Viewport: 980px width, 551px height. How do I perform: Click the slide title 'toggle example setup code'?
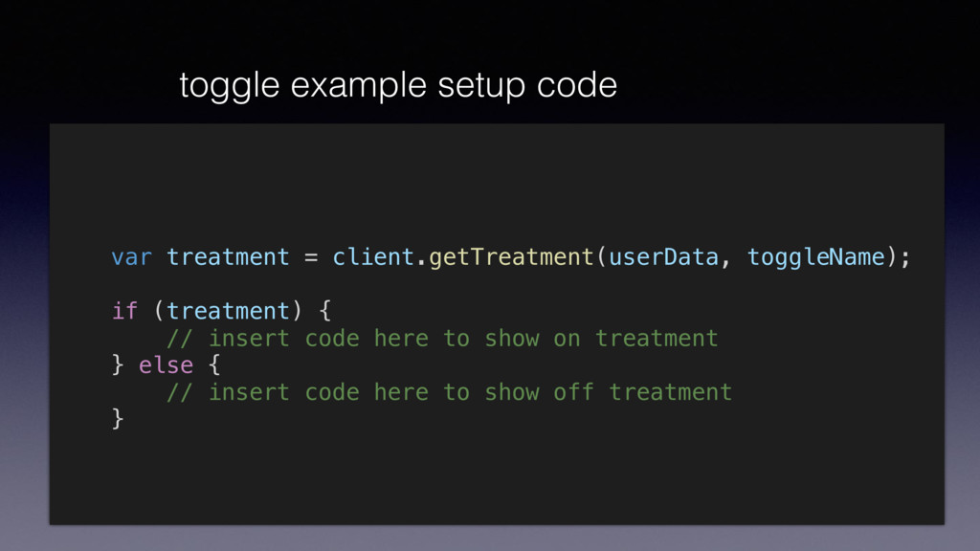click(x=398, y=85)
